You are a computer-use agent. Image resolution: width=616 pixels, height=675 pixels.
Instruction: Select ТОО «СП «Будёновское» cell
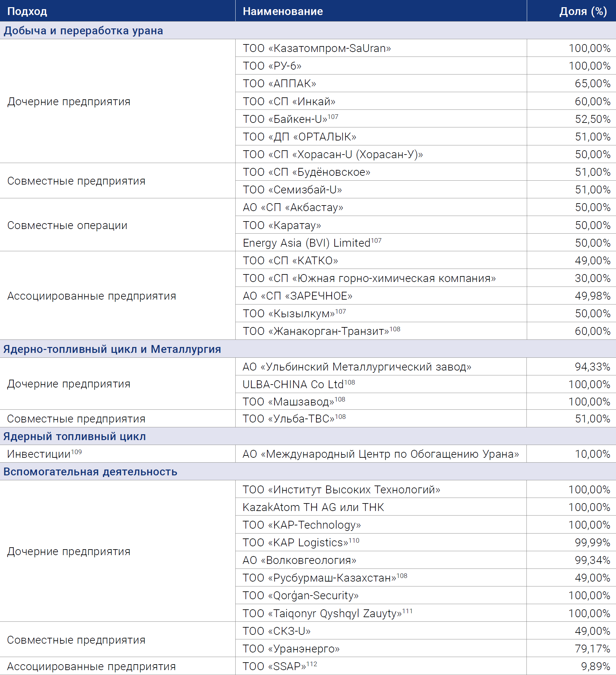coord(381,172)
